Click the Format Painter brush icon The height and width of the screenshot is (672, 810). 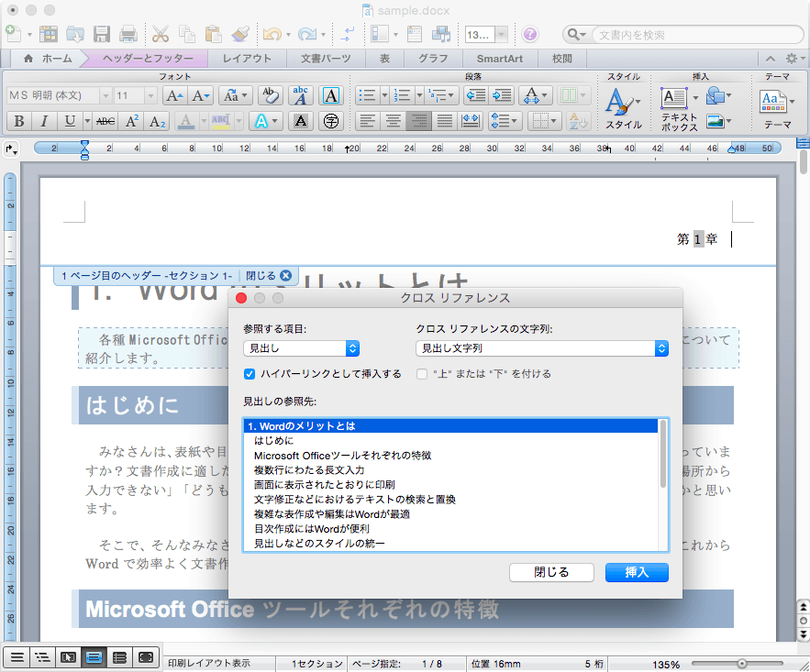click(240, 35)
